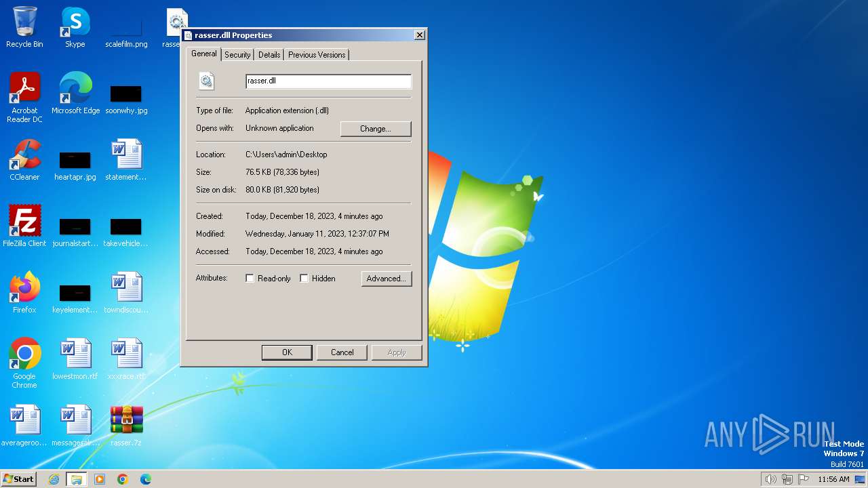
Task: Open Google Chrome desktop shortcut
Action: (24, 363)
